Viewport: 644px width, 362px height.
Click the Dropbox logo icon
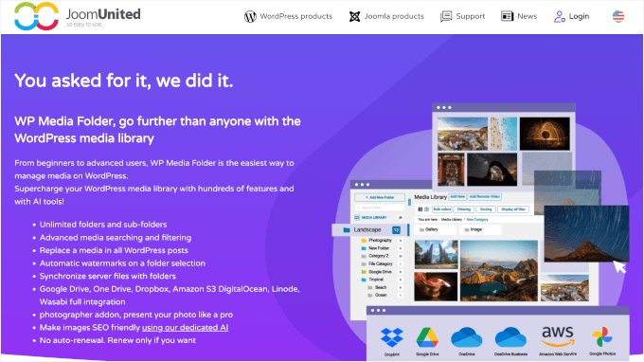click(392, 337)
